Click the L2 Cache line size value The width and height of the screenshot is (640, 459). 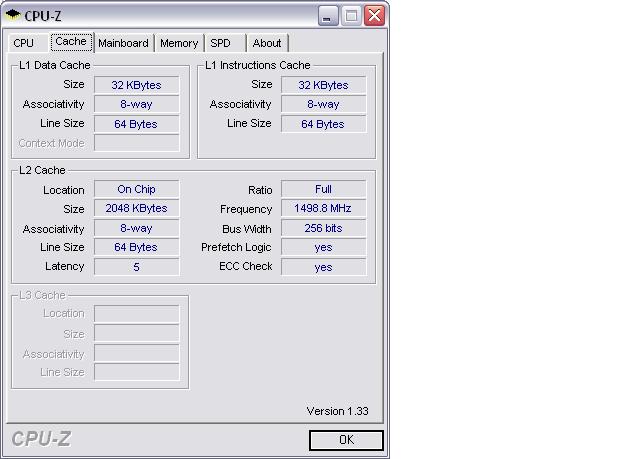tap(136, 247)
